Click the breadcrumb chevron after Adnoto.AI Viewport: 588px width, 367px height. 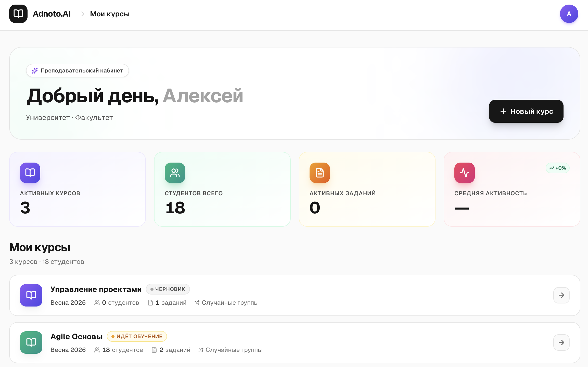click(x=83, y=14)
